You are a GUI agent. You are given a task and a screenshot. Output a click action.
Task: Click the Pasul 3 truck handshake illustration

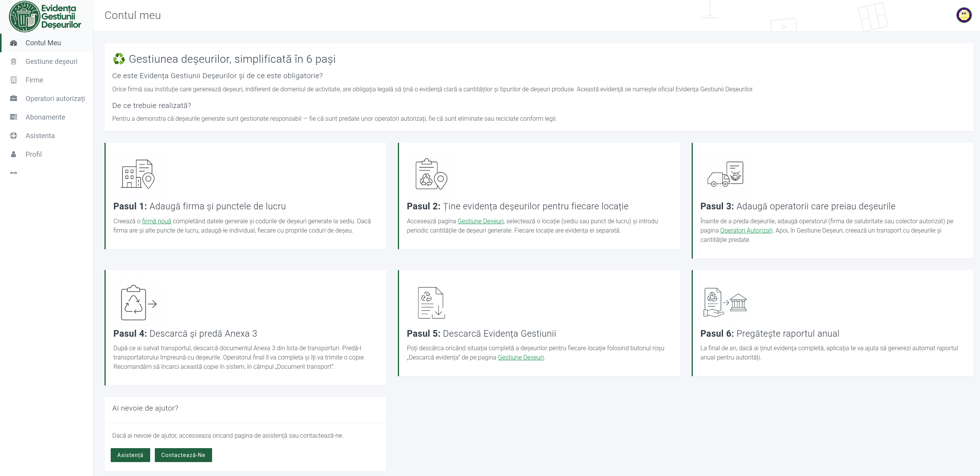(x=725, y=174)
